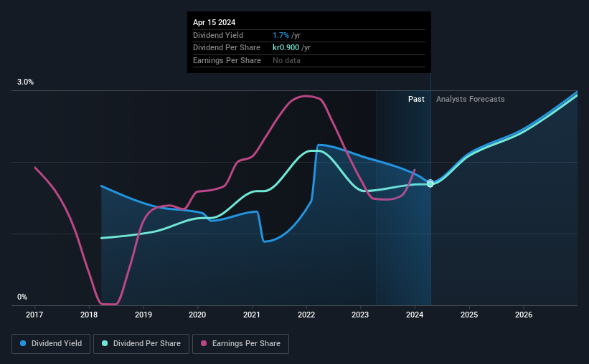Viewport: 589px width, 364px height.
Task: Click the blue Dividend Yield legend dot
Action: coord(23,343)
